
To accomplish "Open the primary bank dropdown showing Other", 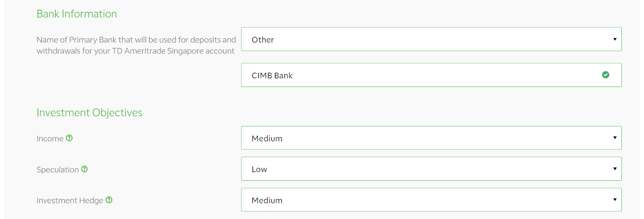I will (431, 39).
